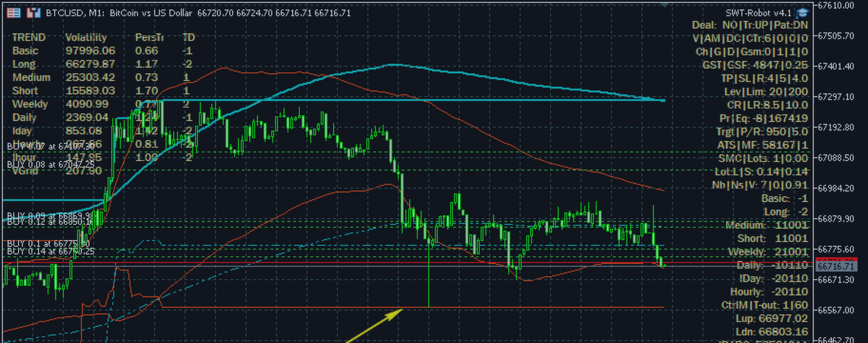Click the 'CR|LR:8.5|10.0' line
Screen dimensions: 868x343
pyautogui.click(x=767, y=105)
